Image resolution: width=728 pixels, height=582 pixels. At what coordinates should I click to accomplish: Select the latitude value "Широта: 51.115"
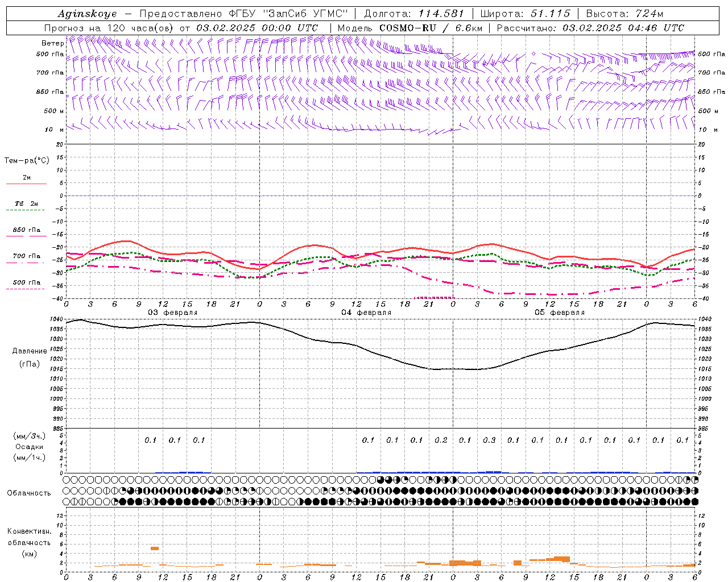coord(525,14)
